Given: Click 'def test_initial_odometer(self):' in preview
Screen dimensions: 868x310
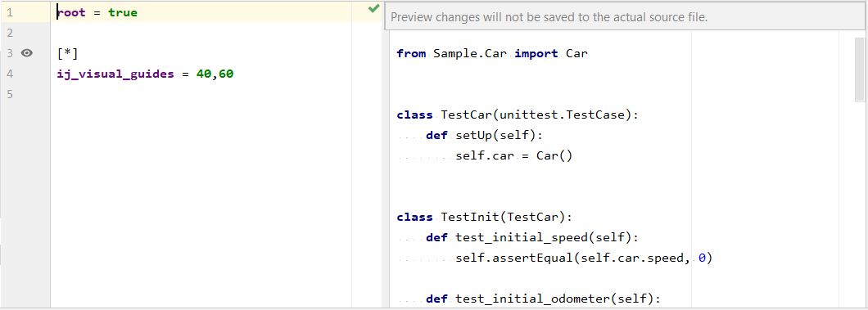Looking at the screenshot, I should (x=544, y=299).
